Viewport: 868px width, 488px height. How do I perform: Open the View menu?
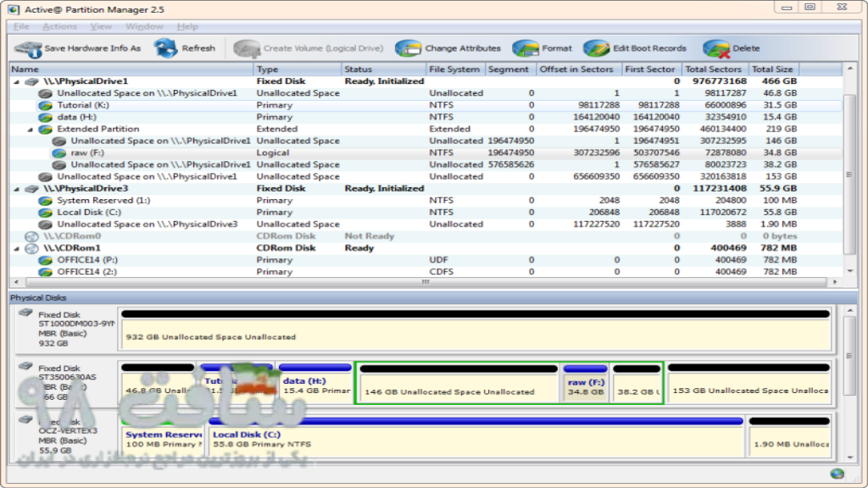pos(101,26)
